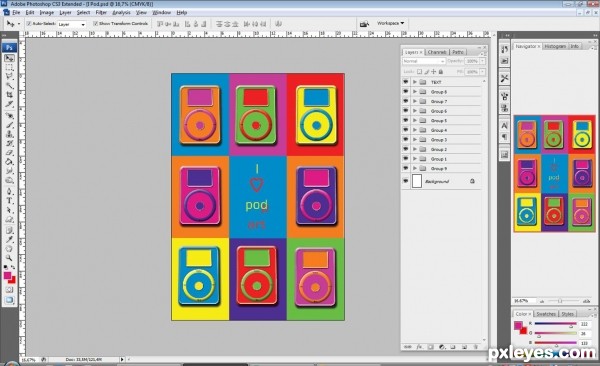The width and height of the screenshot is (600, 366).
Task: Select the Type tool
Action: (x=9, y=201)
